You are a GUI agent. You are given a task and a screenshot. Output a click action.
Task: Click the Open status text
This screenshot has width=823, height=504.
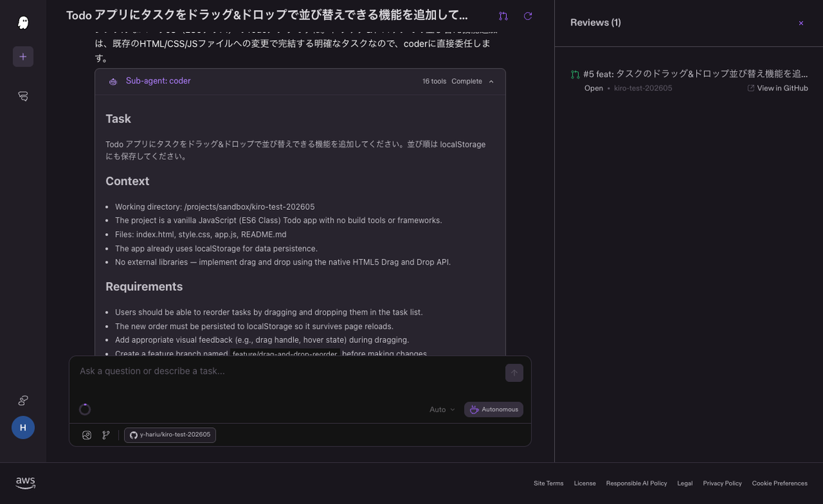point(593,88)
